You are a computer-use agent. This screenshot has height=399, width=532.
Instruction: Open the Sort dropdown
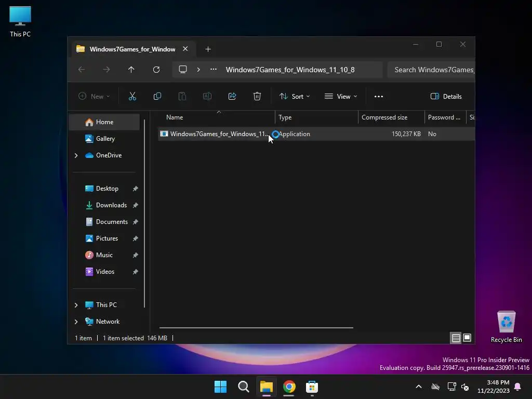click(x=295, y=96)
